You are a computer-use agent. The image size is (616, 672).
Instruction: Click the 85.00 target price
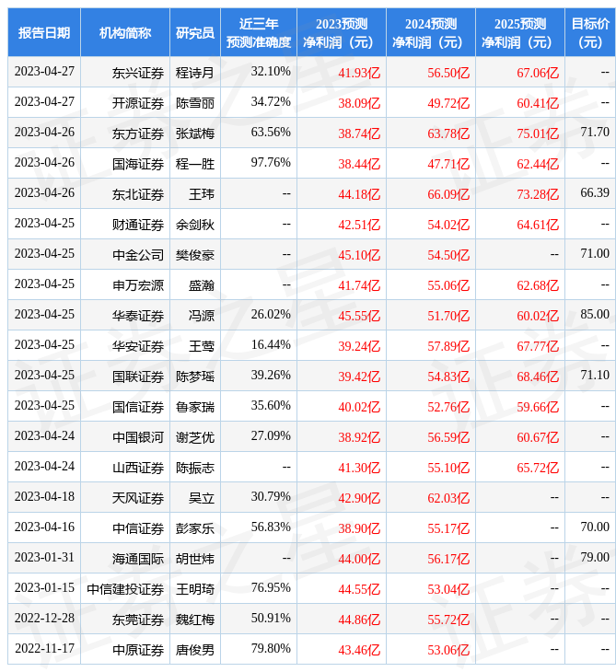point(595,314)
